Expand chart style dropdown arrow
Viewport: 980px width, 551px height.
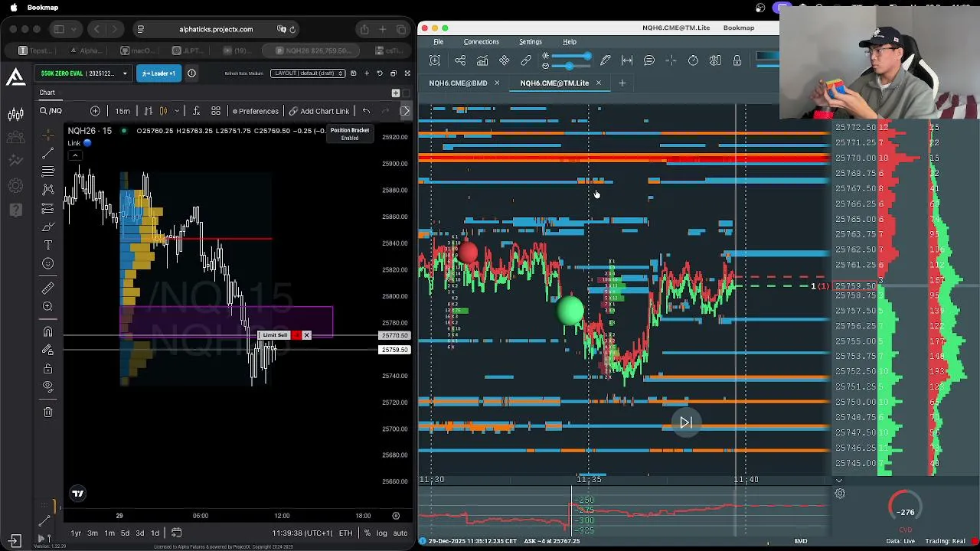coord(177,111)
